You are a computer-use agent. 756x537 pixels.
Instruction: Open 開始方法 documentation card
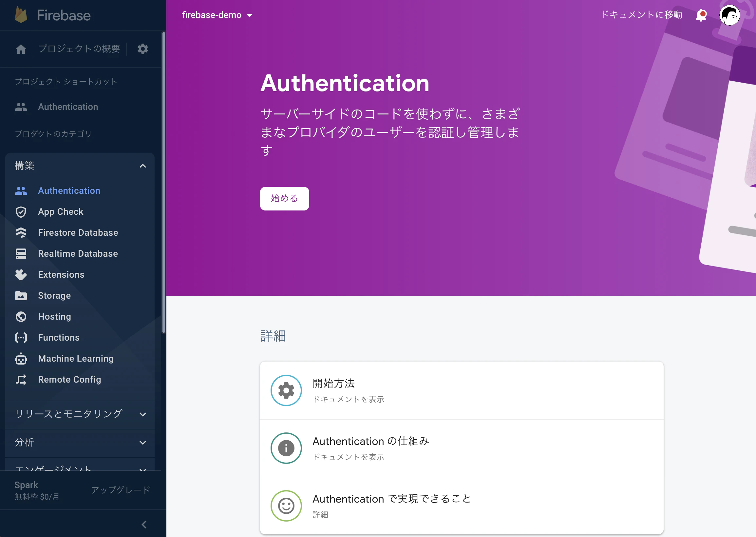(x=462, y=390)
